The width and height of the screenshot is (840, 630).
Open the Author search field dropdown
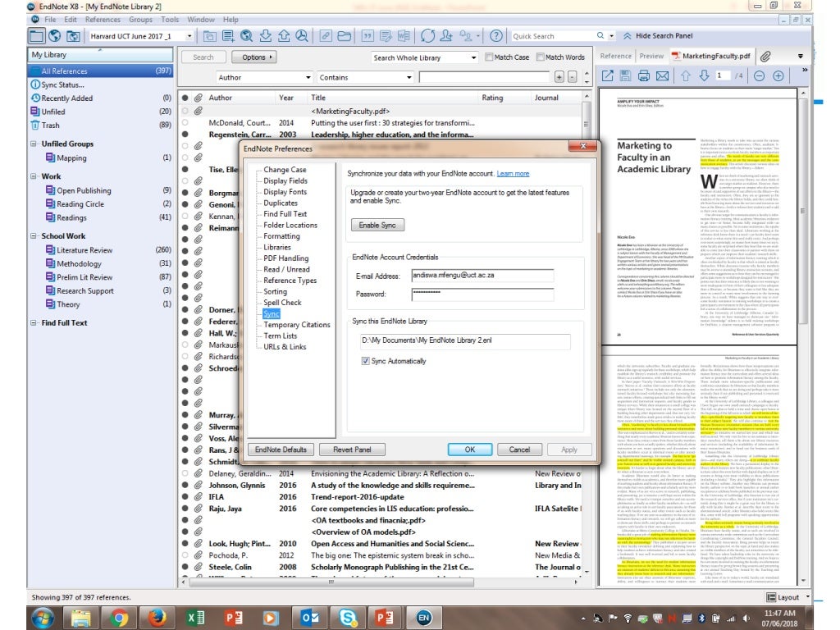[x=308, y=77]
